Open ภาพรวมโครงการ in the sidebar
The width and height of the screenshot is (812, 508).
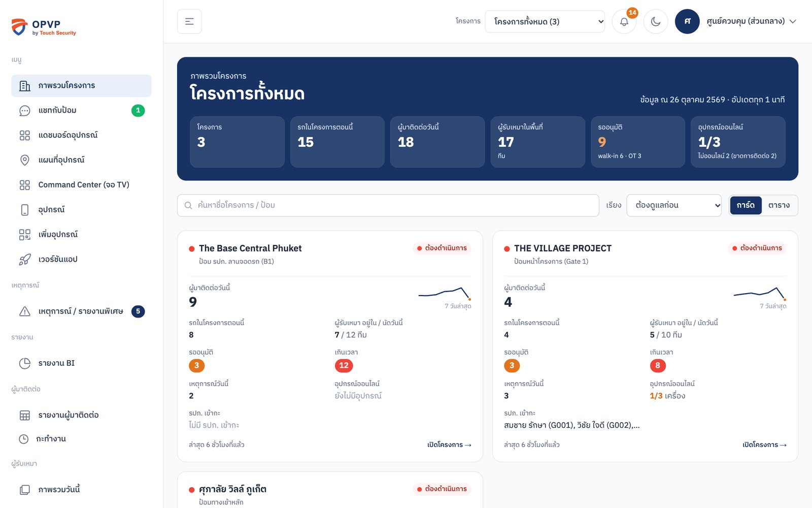pos(81,85)
